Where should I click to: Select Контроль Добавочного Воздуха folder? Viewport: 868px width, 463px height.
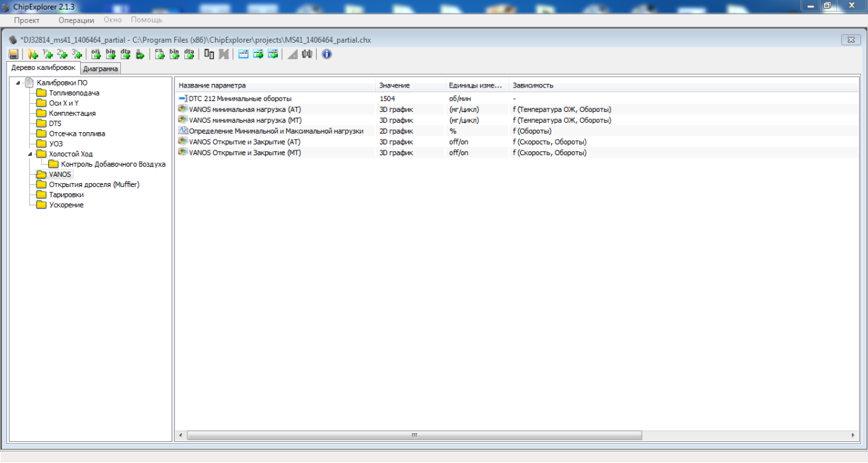113,164
